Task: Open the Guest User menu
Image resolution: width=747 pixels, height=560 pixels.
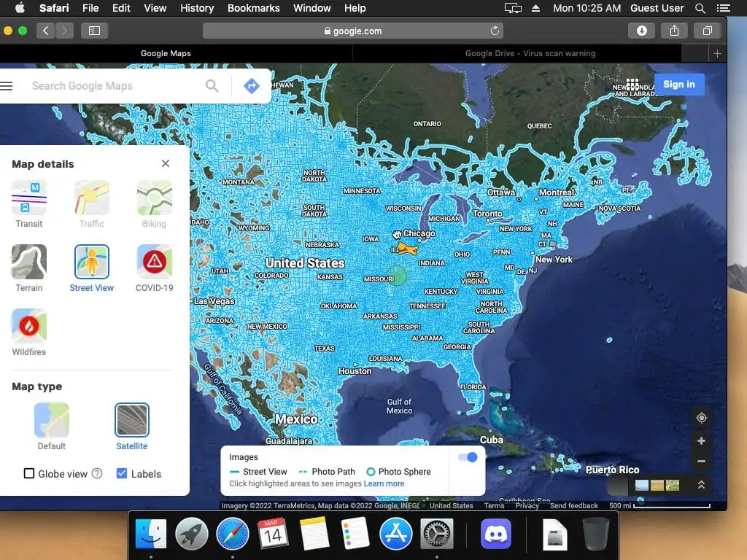Action: (657, 8)
